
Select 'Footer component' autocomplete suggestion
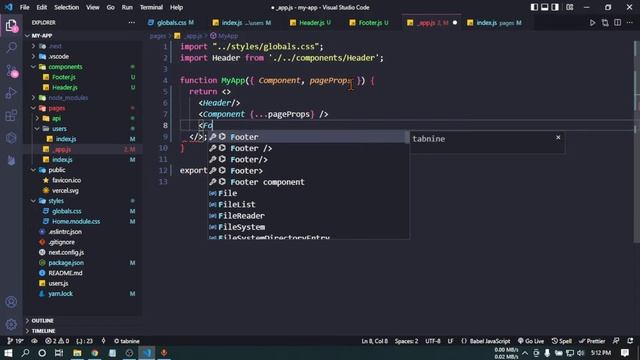tap(308, 182)
